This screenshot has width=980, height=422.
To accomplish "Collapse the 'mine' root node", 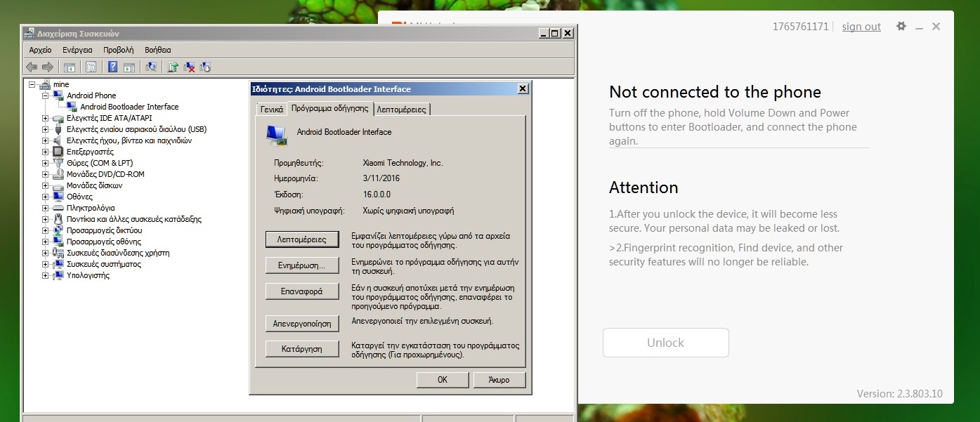I will coord(32,84).
